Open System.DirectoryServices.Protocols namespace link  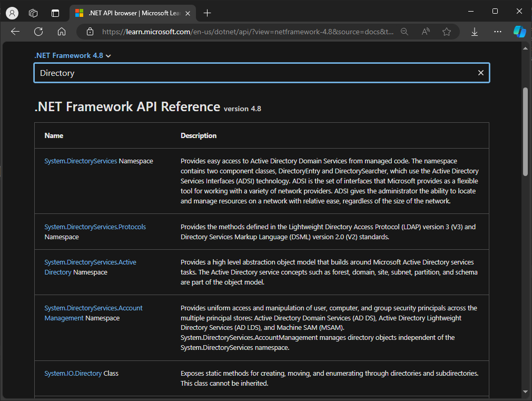click(95, 227)
